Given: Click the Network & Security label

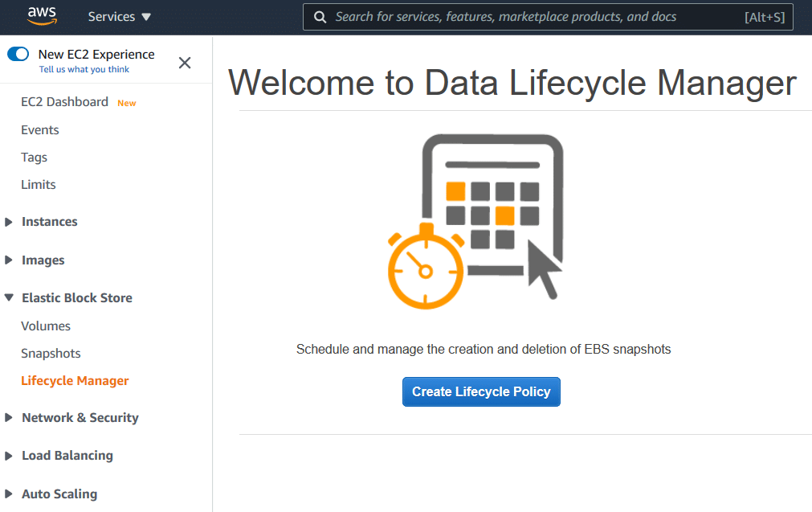Looking at the screenshot, I should [x=80, y=418].
